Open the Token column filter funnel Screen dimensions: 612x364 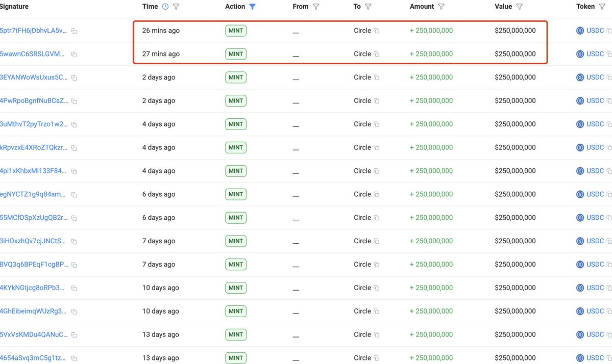click(603, 6)
